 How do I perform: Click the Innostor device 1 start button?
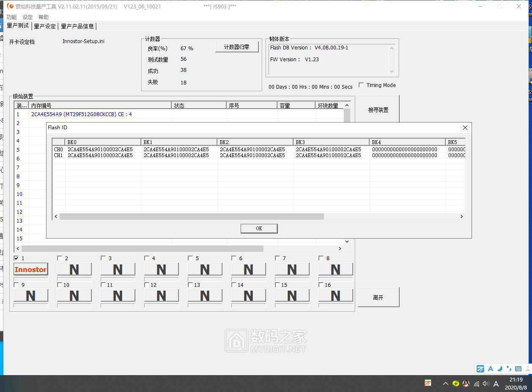pyautogui.click(x=30, y=269)
